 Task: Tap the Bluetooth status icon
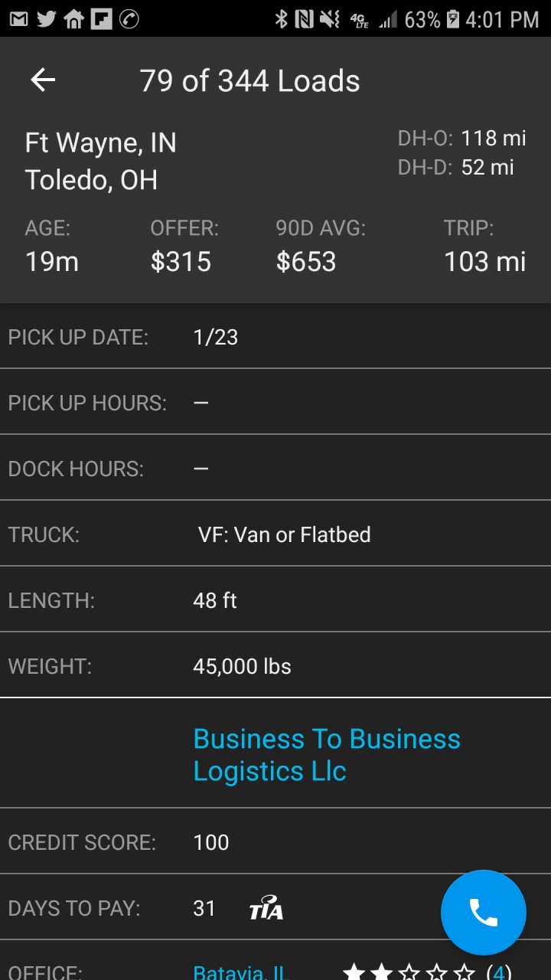[x=281, y=19]
